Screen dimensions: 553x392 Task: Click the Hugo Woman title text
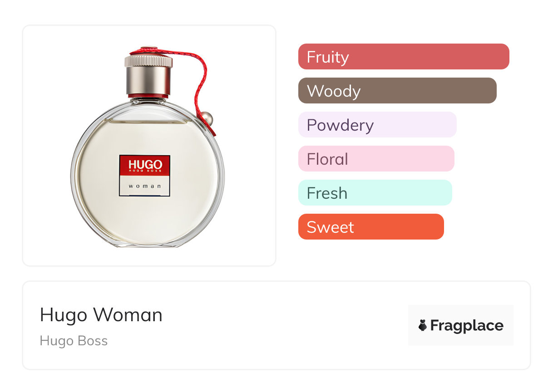(x=101, y=315)
